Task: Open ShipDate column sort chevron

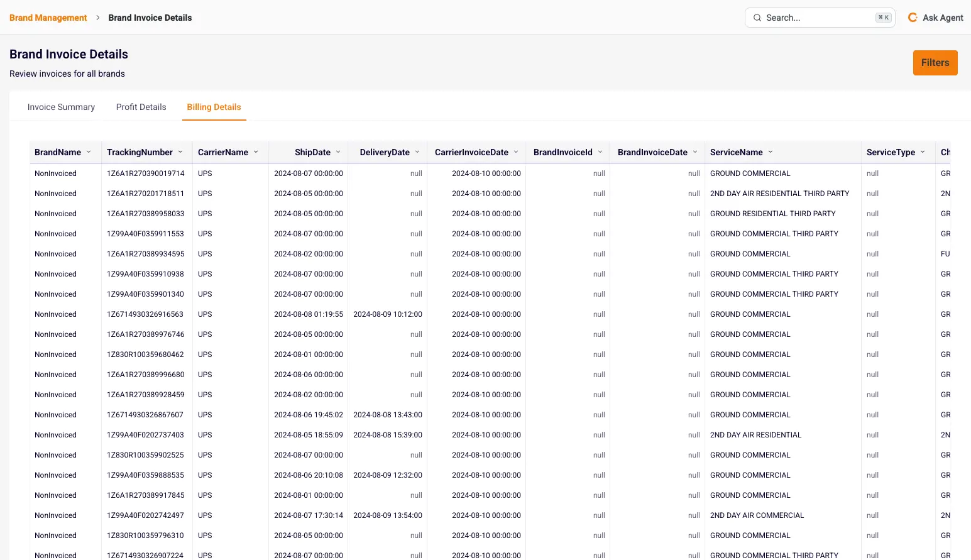Action: coord(338,152)
